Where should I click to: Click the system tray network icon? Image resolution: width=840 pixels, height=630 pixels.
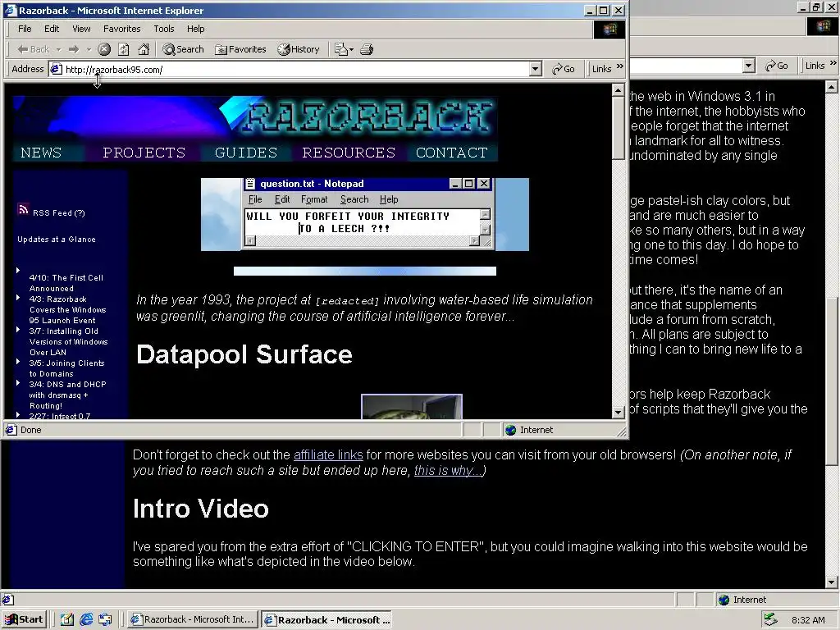click(x=770, y=619)
